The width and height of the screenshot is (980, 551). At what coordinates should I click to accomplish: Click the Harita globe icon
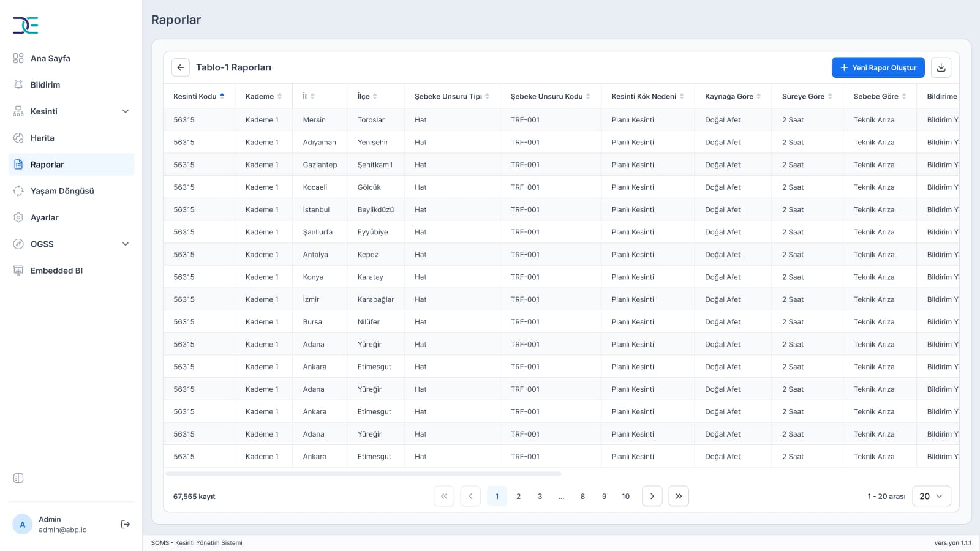pos(18,138)
